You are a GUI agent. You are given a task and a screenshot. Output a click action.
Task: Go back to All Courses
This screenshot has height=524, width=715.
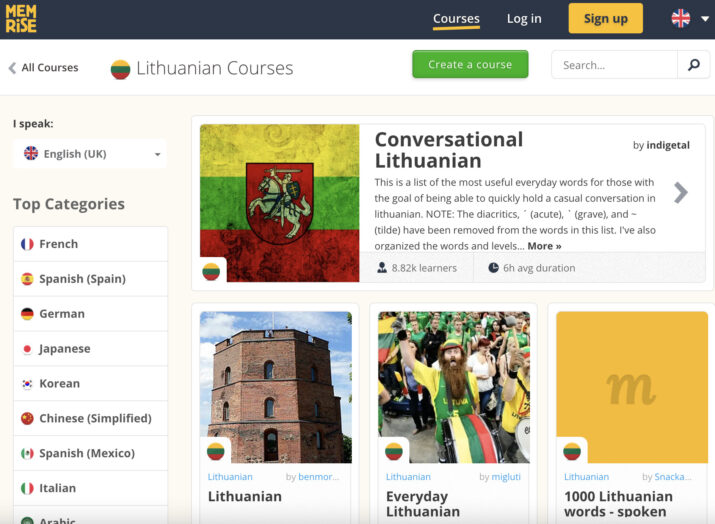[x=50, y=67]
